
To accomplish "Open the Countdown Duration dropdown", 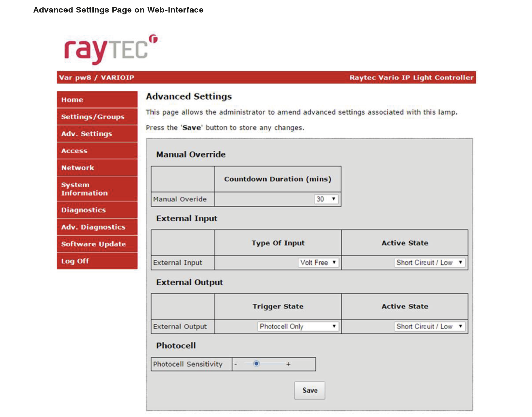I will pyautogui.click(x=325, y=199).
